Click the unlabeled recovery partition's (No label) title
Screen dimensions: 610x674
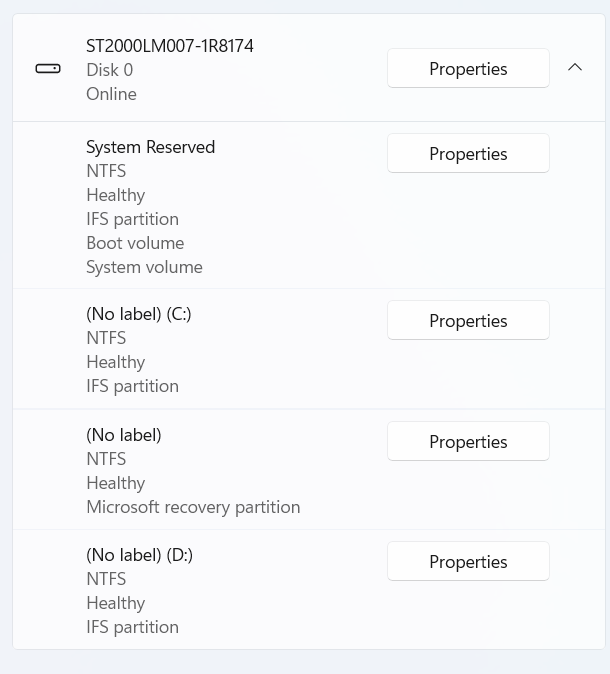[123, 435]
